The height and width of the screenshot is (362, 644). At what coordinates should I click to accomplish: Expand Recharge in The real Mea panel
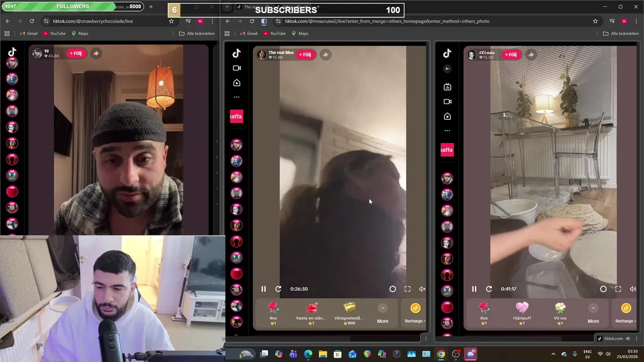coord(415,314)
